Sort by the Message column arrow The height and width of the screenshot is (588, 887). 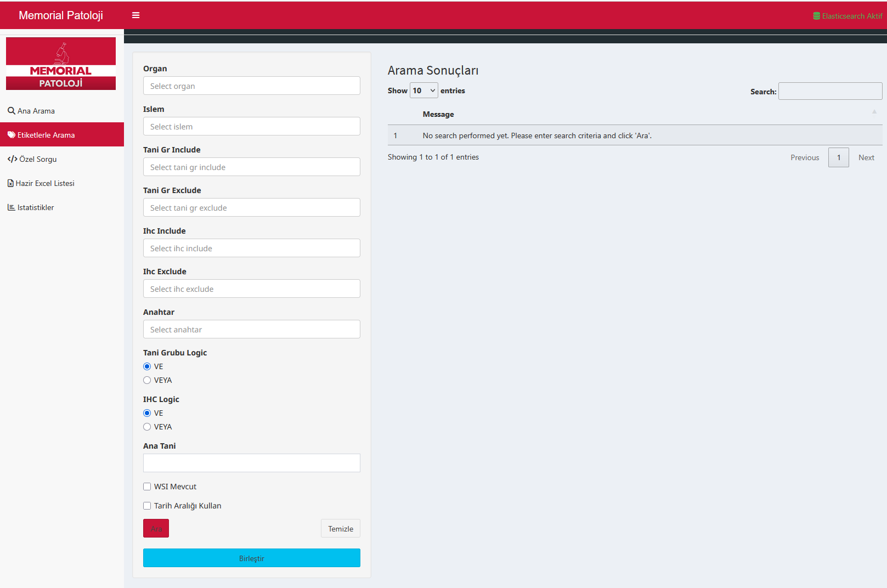(x=874, y=112)
